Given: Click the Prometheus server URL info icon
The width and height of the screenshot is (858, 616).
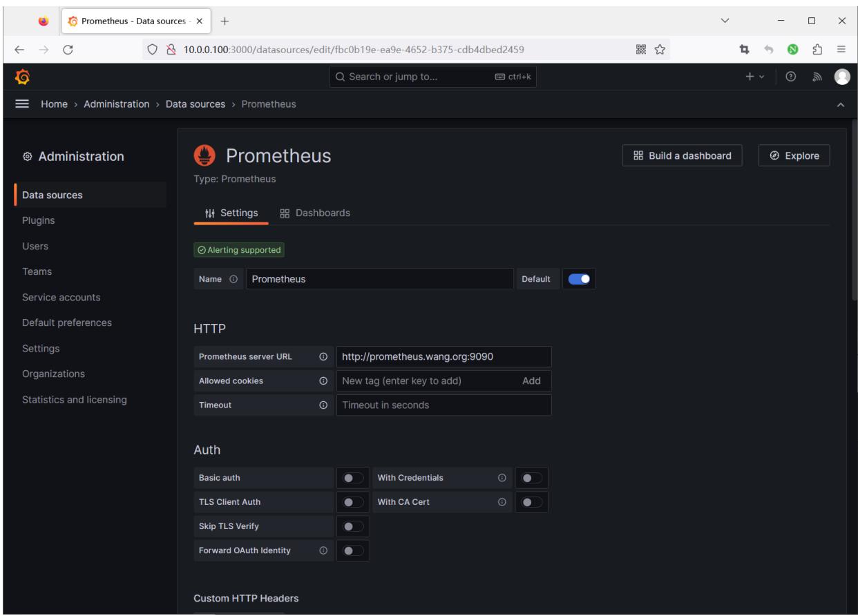Looking at the screenshot, I should (323, 356).
